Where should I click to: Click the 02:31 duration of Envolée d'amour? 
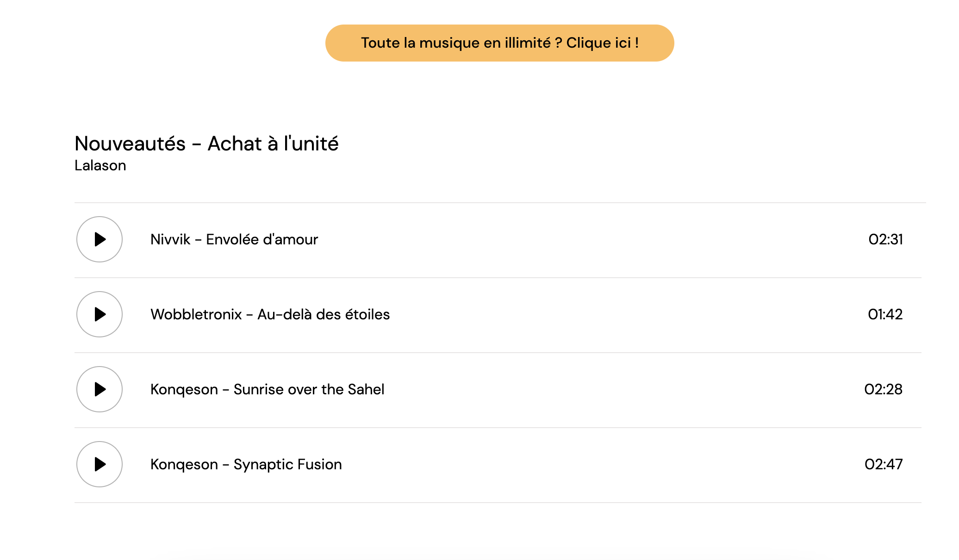coord(885,239)
